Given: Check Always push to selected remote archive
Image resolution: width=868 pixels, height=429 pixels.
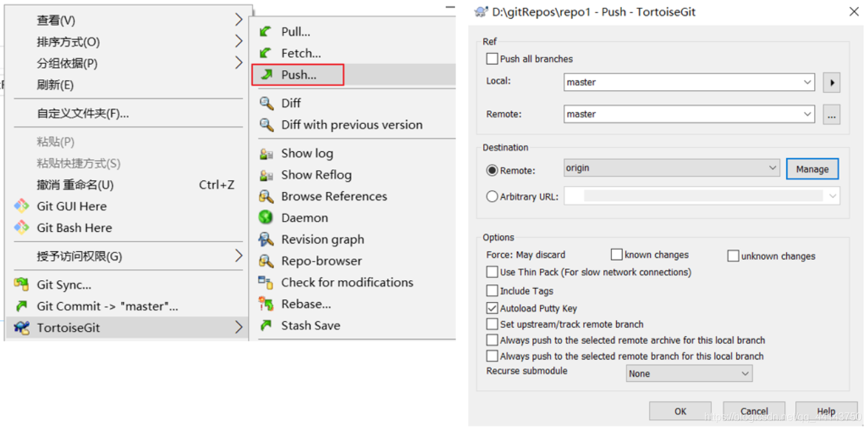Looking at the screenshot, I should pos(492,339).
